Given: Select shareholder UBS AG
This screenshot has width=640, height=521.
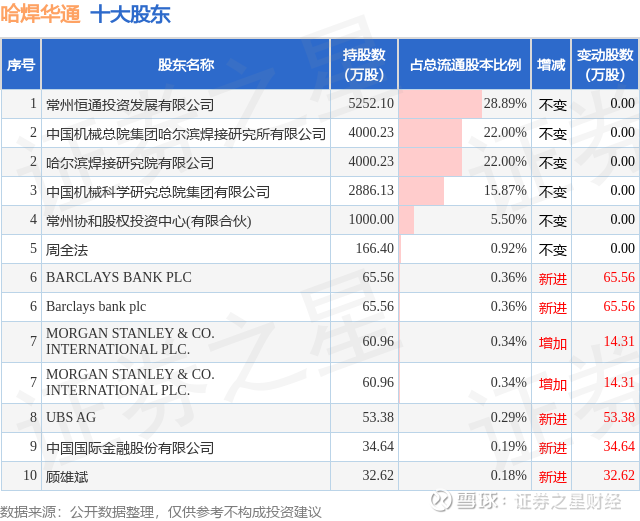Looking at the screenshot, I should tap(71, 417).
